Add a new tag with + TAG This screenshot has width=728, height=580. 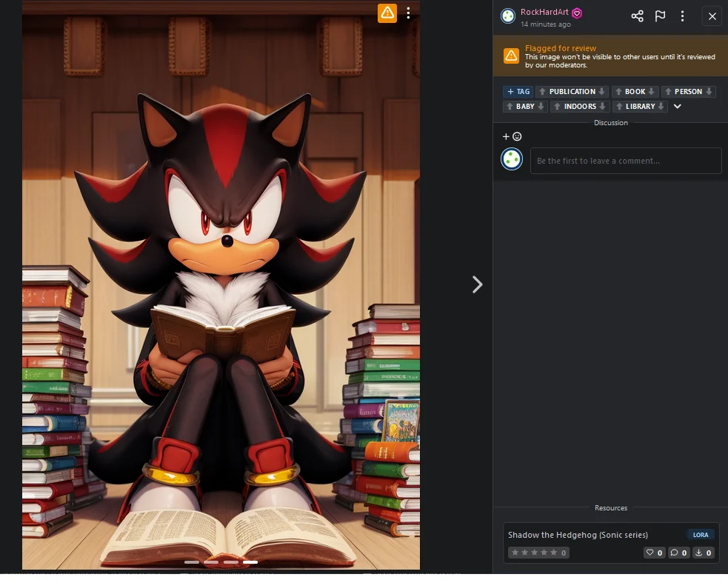pyautogui.click(x=518, y=92)
